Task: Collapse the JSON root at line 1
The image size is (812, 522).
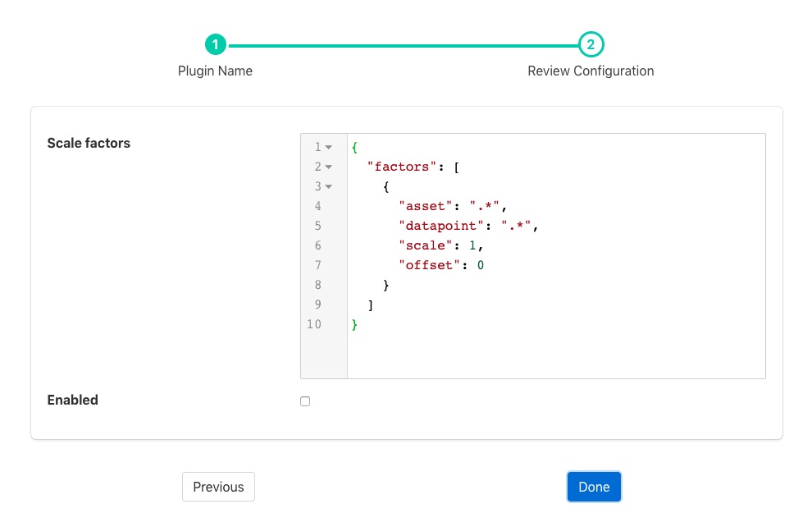Action: point(329,148)
